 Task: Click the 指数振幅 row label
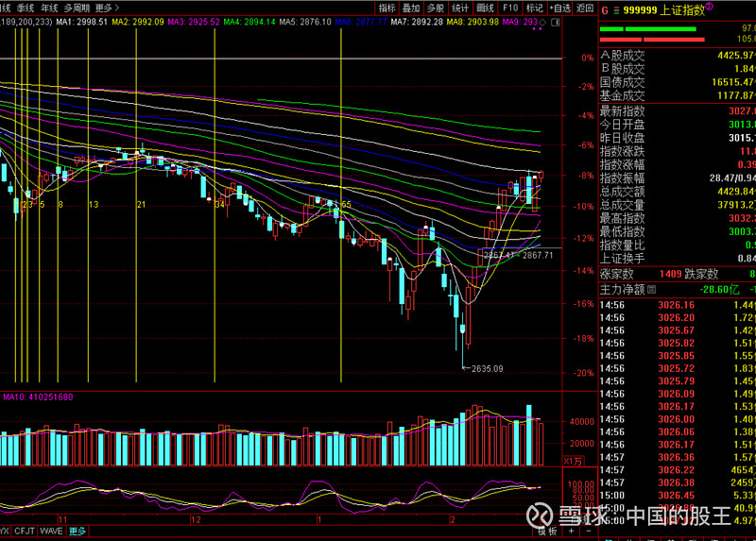tap(622, 178)
